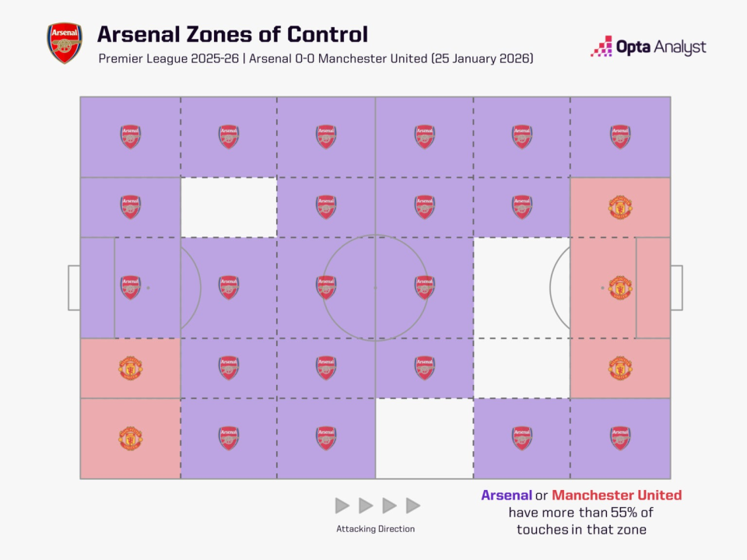The height and width of the screenshot is (560, 747).
Task: Click the Opta Analyst logo
Action: point(648,47)
